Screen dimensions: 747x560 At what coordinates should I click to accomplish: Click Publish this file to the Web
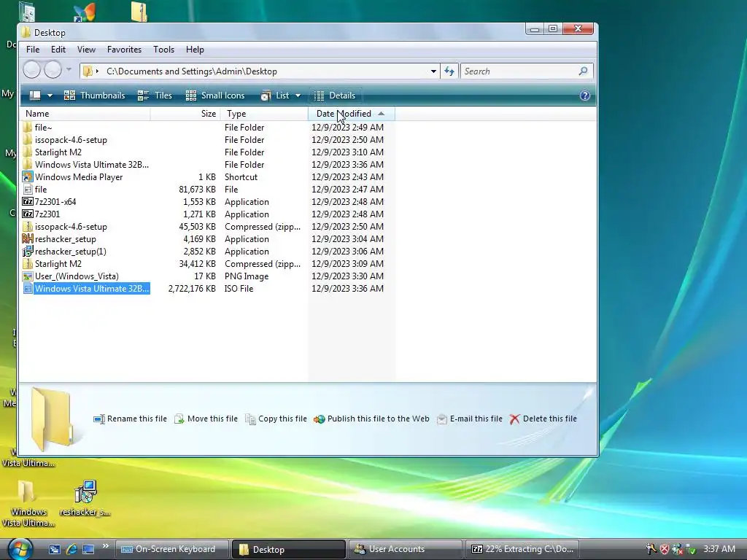[x=371, y=419]
